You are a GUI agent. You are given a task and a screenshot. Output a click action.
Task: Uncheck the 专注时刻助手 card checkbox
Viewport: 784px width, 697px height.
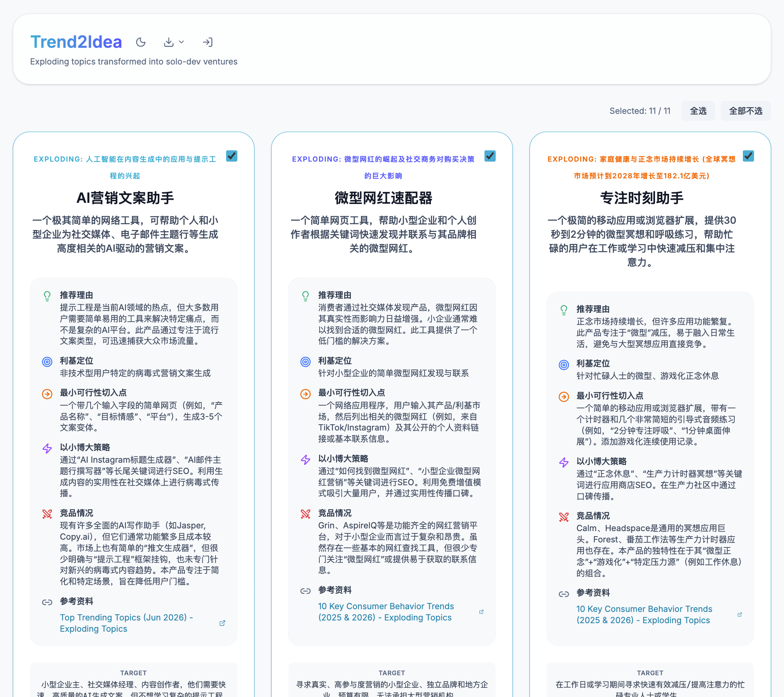coord(748,156)
